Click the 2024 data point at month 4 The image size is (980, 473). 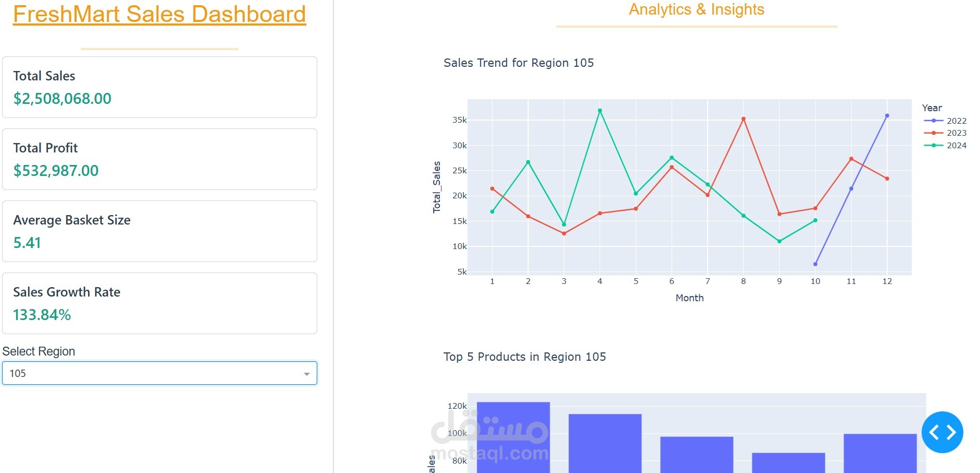600,111
